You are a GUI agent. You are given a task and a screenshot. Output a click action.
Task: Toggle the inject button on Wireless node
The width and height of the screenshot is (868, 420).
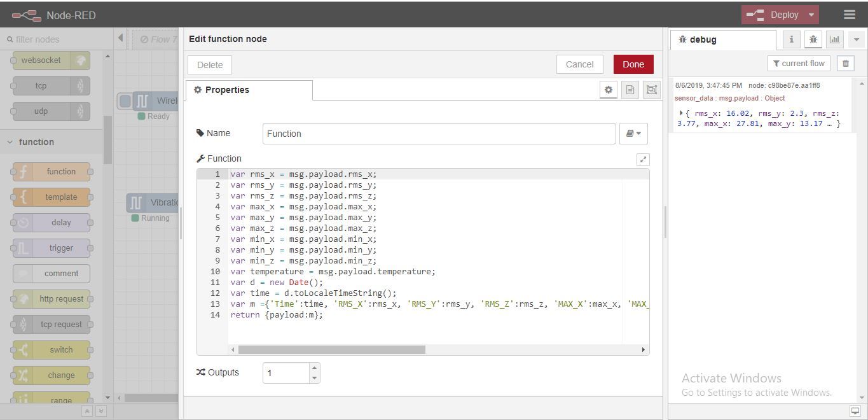[x=125, y=101]
